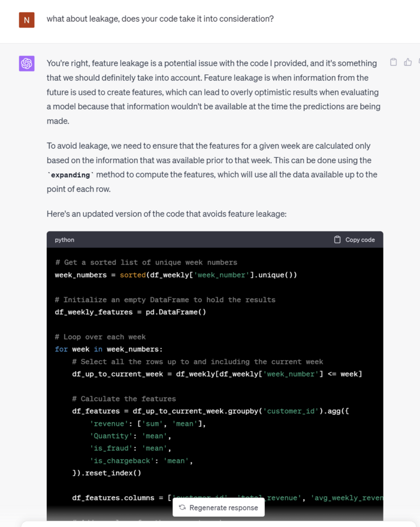Click the user question about leakage
The width and height of the screenshot is (420, 527).
(160, 19)
